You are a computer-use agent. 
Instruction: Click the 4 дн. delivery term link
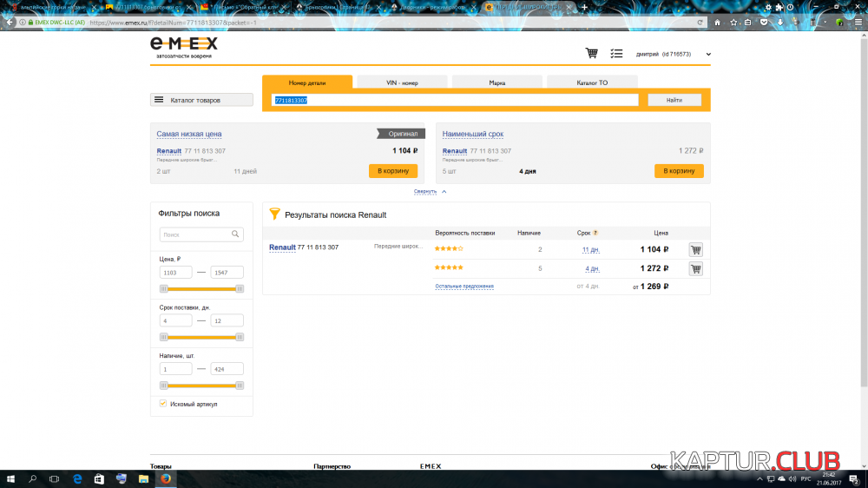(x=592, y=268)
